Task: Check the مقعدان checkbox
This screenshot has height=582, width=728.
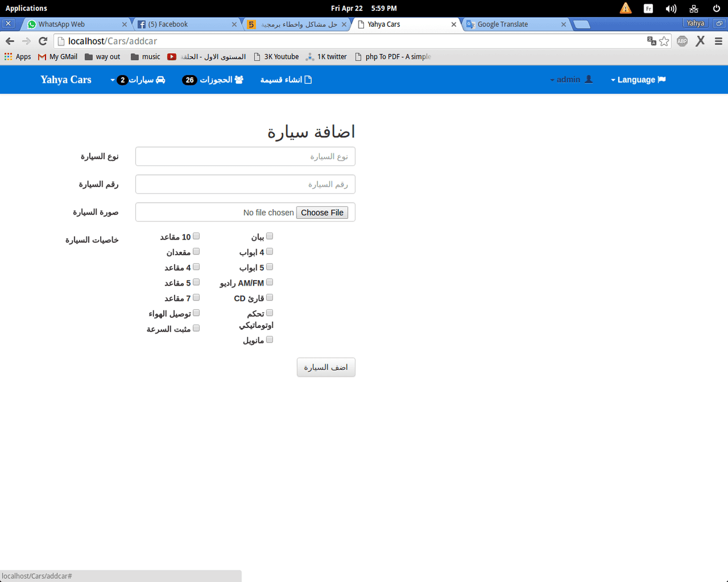Action: click(x=196, y=252)
